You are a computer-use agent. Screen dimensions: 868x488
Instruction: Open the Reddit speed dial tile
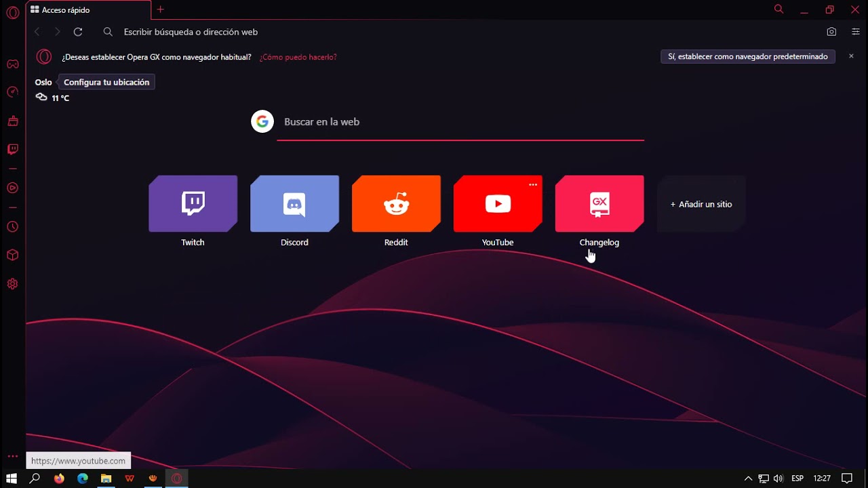[397, 204]
